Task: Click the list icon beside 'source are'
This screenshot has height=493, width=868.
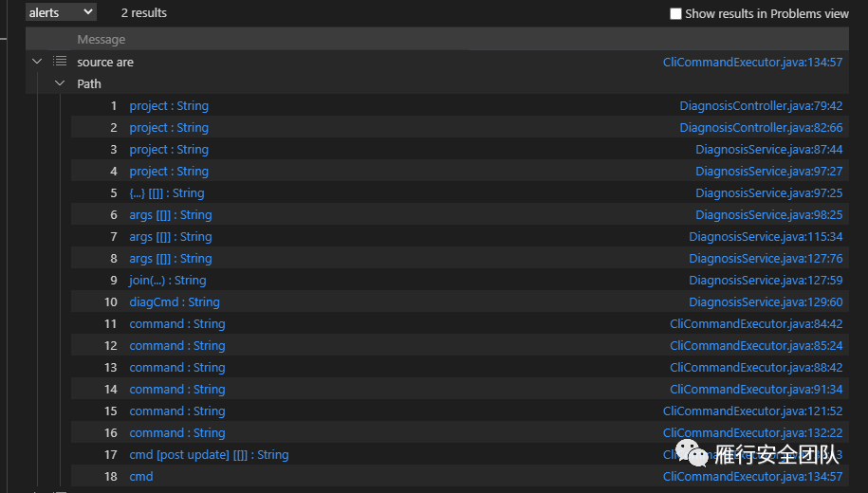Action: (x=59, y=61)
